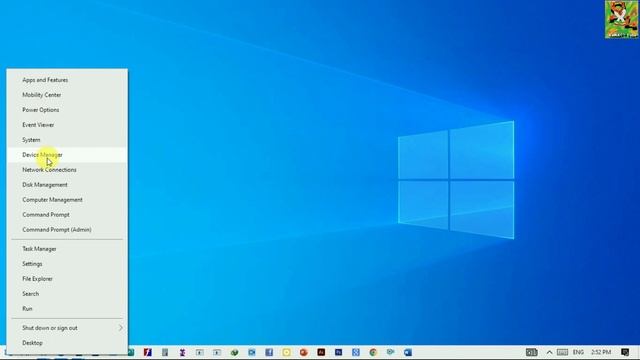The width and height of the screenshot is (640, 360).
Task: Click the ENG language indicator
Action: pos(578,352)
